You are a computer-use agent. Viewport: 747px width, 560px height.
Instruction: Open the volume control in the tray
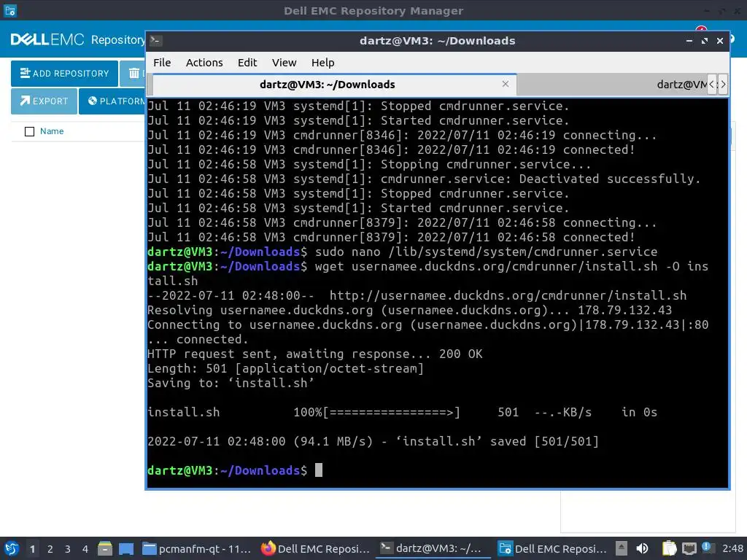coord(642,548)
